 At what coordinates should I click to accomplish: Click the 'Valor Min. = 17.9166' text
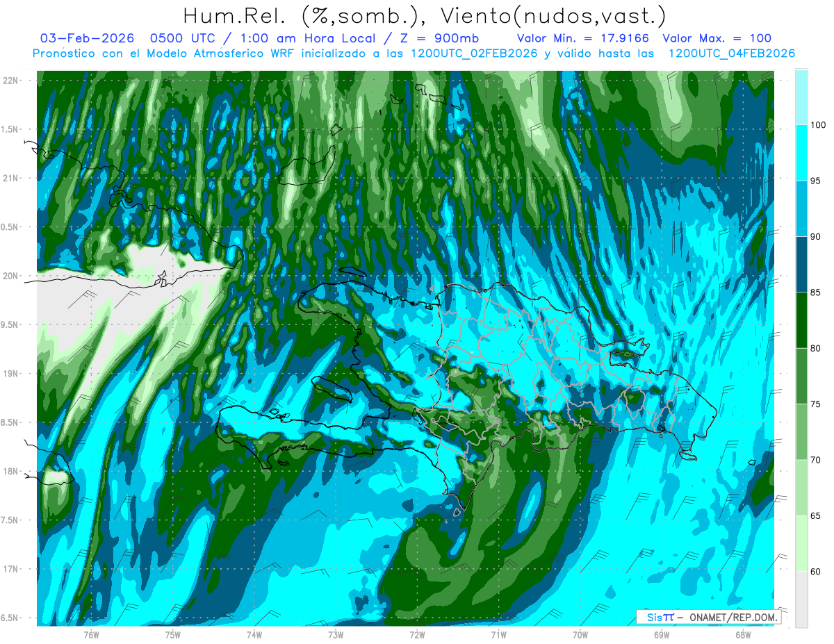[x=584, y=38]
